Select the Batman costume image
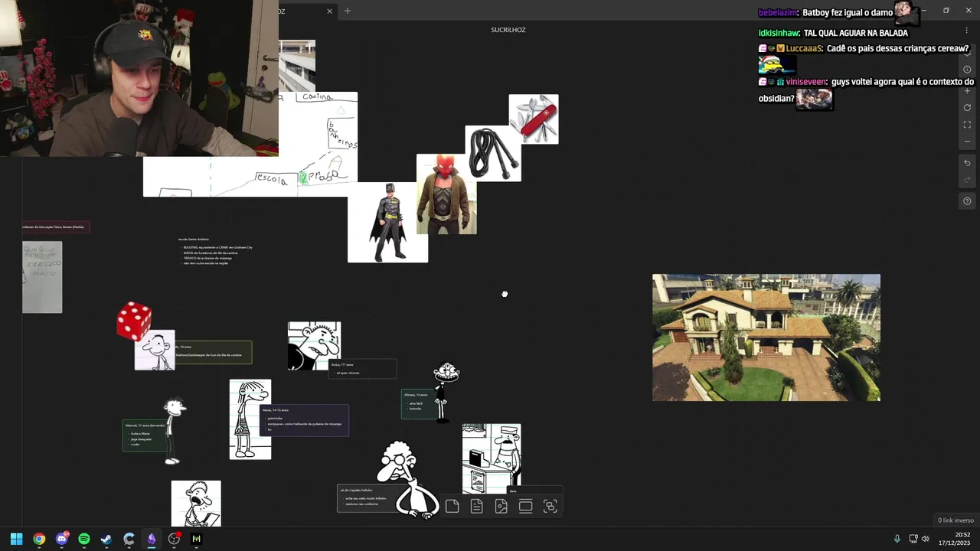 (388, 222)
